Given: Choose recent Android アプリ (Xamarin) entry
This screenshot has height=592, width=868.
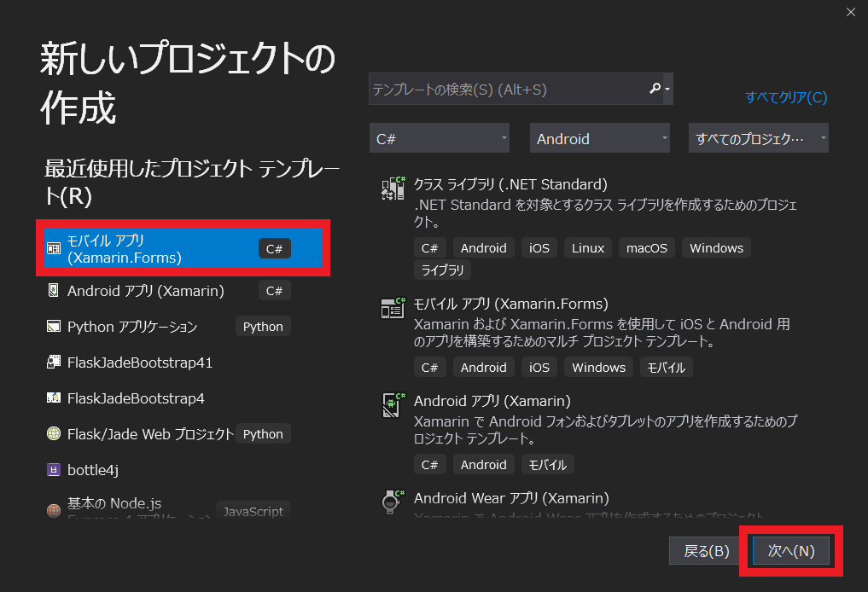Looking at the screenshot, I should pyautogui.click(x=169, y=291).
